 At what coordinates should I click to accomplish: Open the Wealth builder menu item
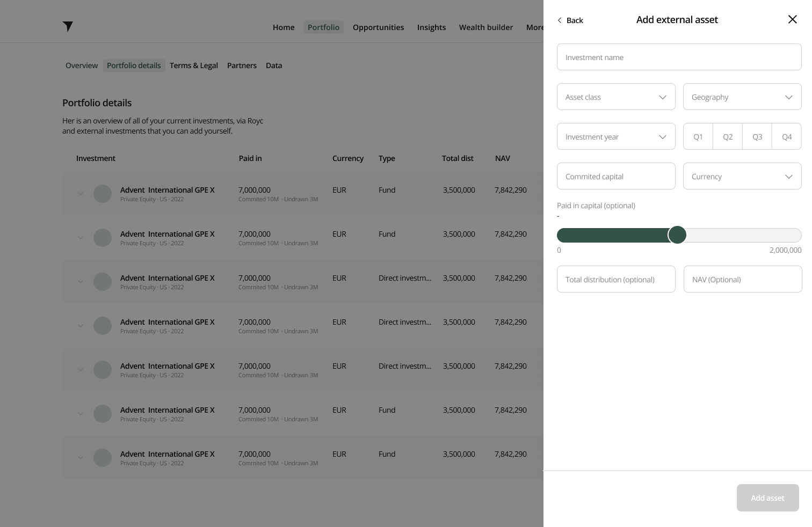[x=485, y=27]
